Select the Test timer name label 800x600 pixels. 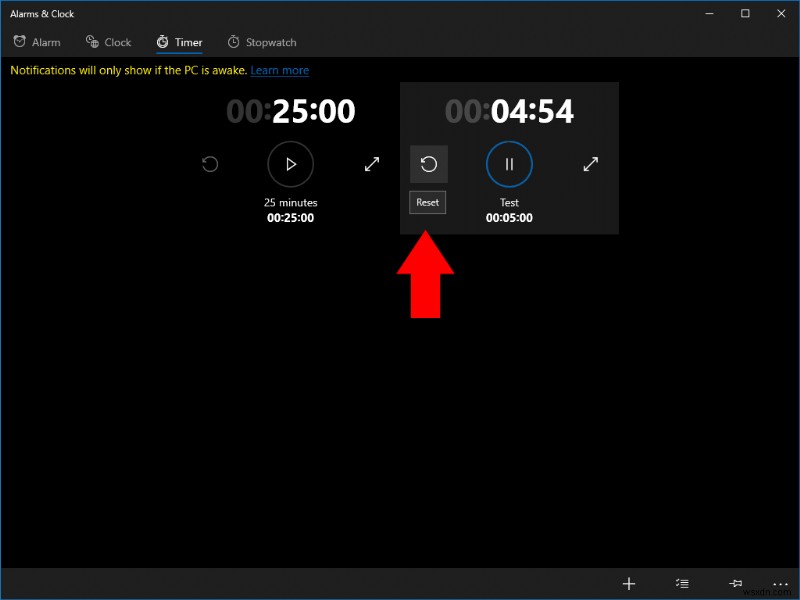509,202
